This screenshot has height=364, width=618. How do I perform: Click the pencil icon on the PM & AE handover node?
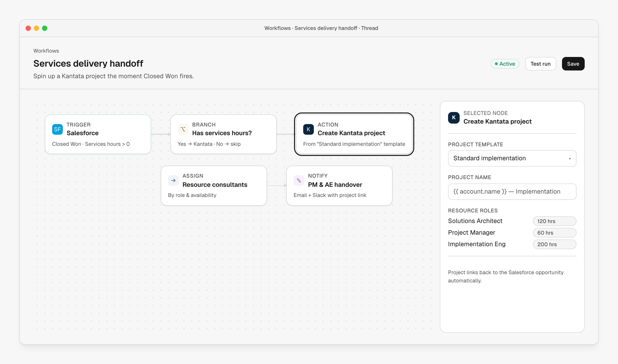(299, 181)
